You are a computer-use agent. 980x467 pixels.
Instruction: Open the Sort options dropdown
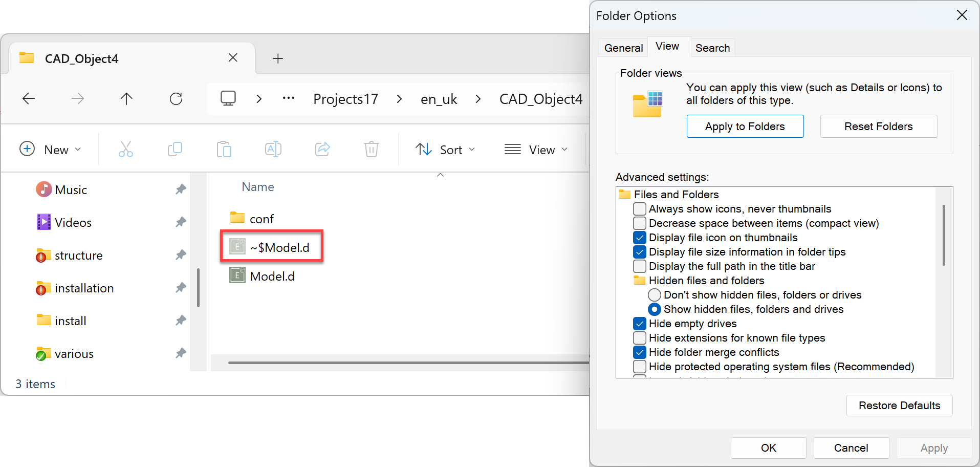click(445, 149)
